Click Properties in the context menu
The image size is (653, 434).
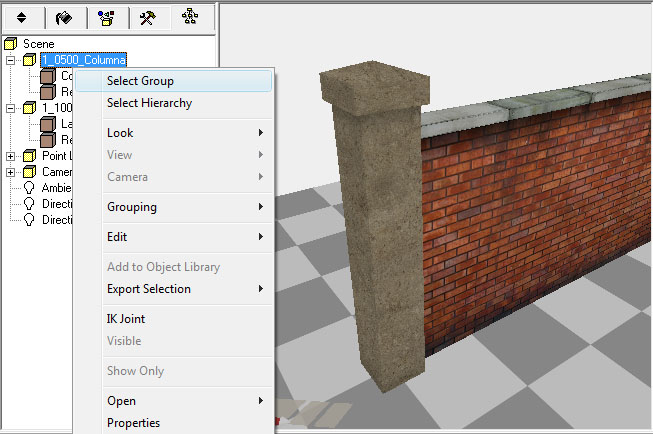point(133,423)
